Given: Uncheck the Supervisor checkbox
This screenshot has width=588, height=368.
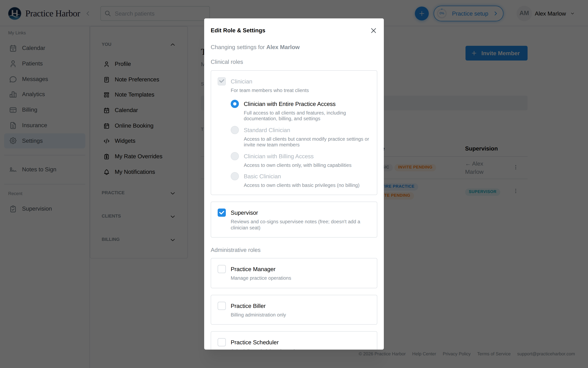Looking at the screenshot, I should coord(222,213).
